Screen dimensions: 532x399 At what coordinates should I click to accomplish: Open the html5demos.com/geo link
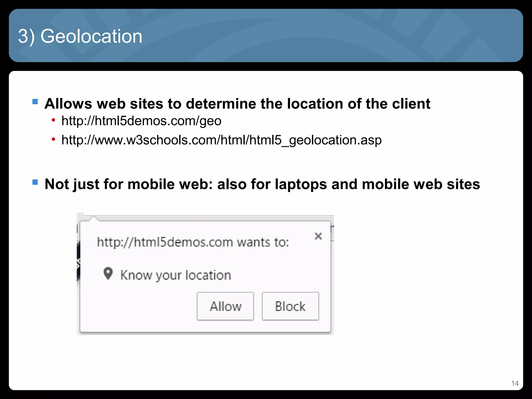(x=141, y=121)
